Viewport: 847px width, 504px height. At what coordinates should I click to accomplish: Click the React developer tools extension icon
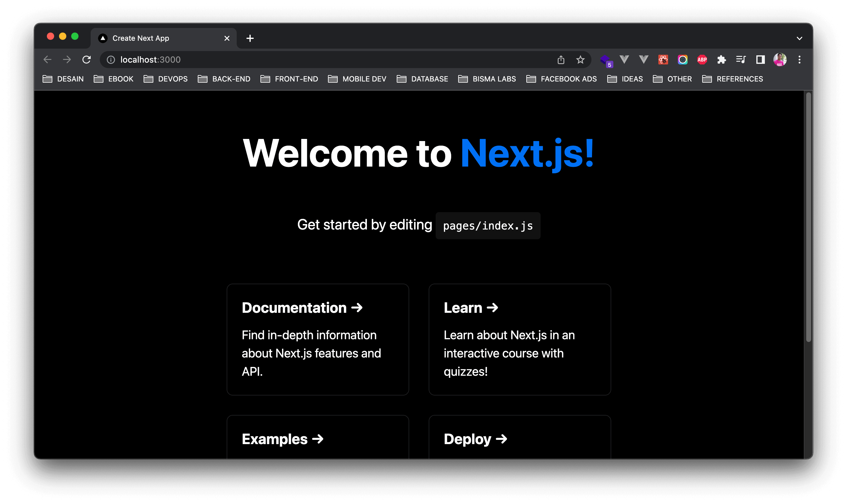coord(663,60)
